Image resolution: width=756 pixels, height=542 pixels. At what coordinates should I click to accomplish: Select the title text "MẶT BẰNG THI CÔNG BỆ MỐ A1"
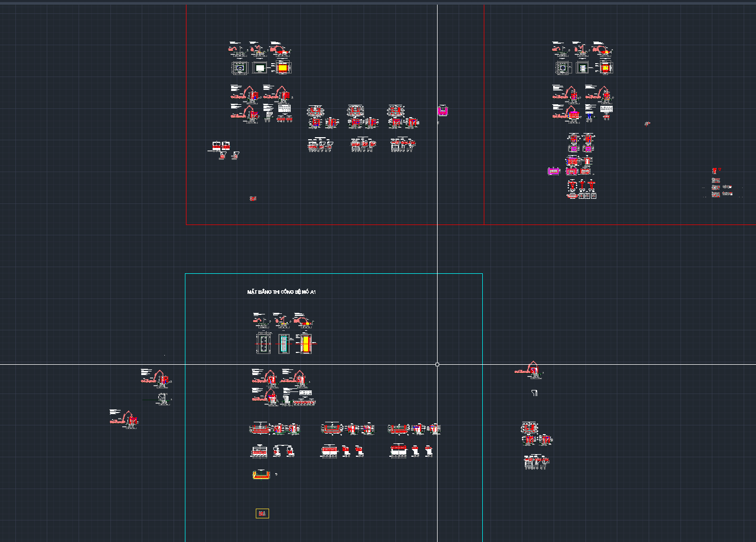(x=281, y=292)
